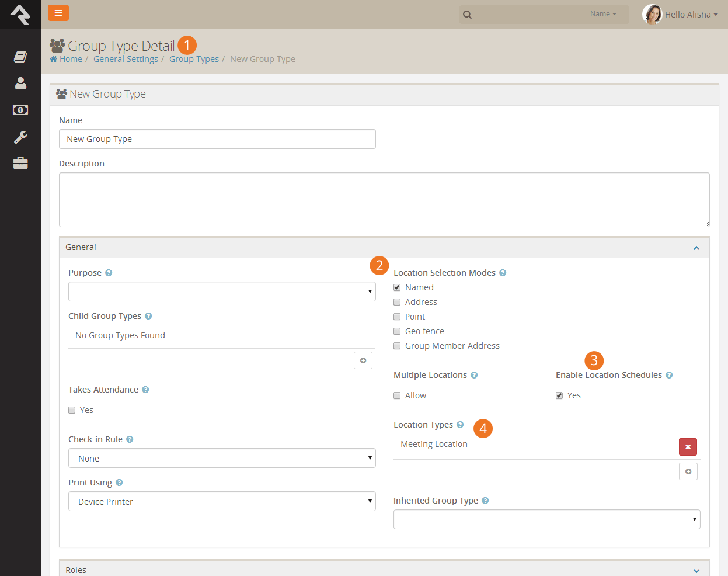Open the Check-in Rule dropdown
Viewport: 728px width, 576px height.
point(222,458)
